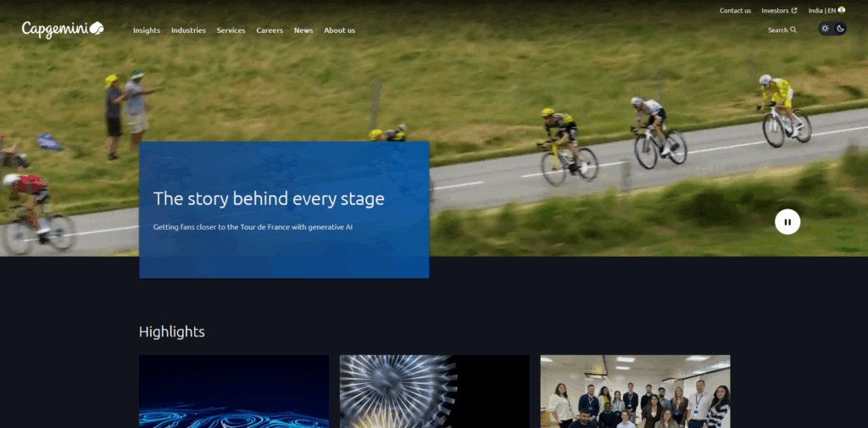Screen dimensions: 868x428
Task: Go to Contact us page
Action: (735, 10)
